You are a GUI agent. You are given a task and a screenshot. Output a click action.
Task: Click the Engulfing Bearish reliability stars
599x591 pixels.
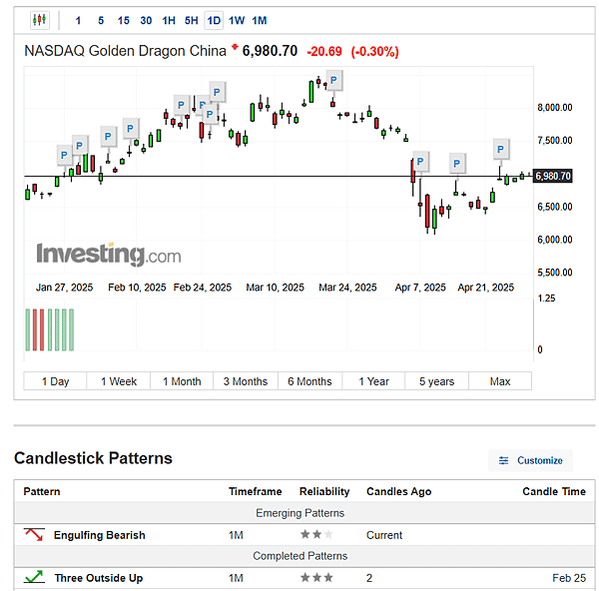[x=317, y=534]
